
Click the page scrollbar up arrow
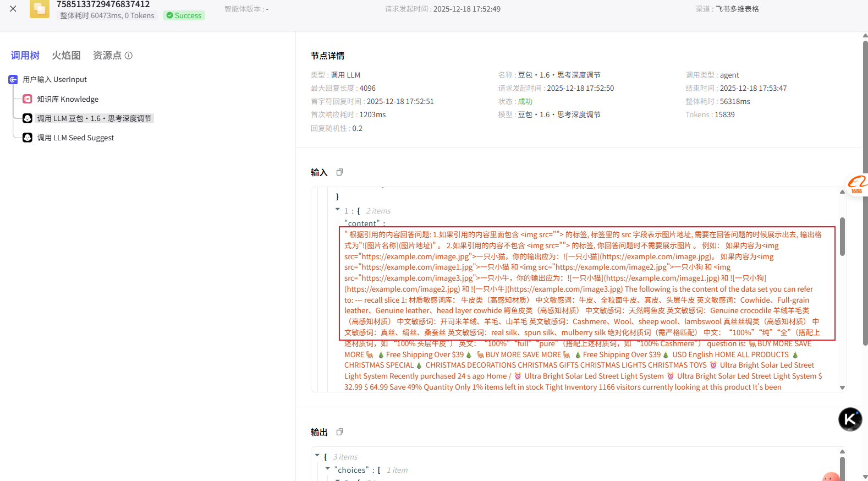(865, 36)
